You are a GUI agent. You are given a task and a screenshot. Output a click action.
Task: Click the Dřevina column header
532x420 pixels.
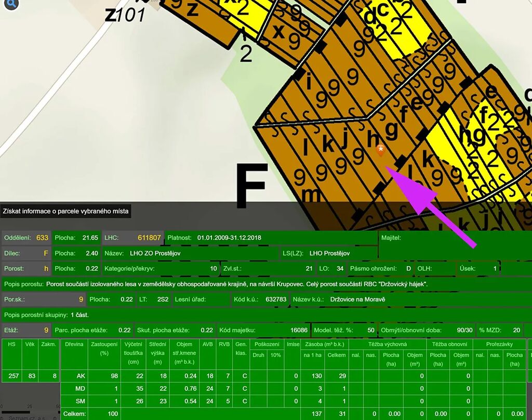tap(73, 344)
